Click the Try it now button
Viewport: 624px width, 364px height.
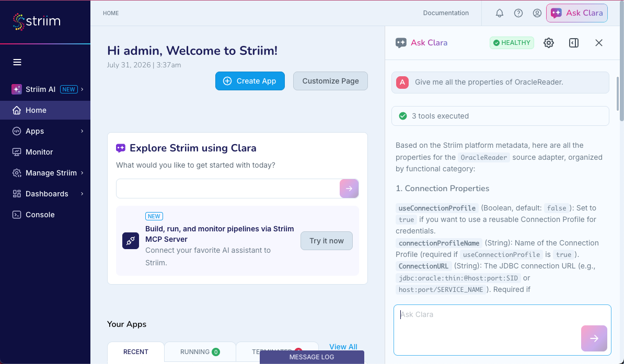point(326,241)
